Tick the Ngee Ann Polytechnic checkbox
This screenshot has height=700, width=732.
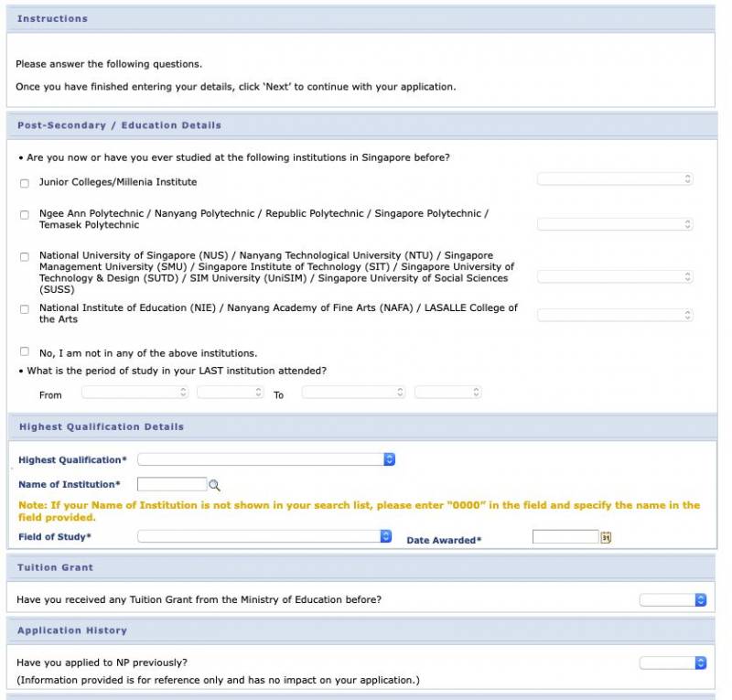click(x=25, y=215)
